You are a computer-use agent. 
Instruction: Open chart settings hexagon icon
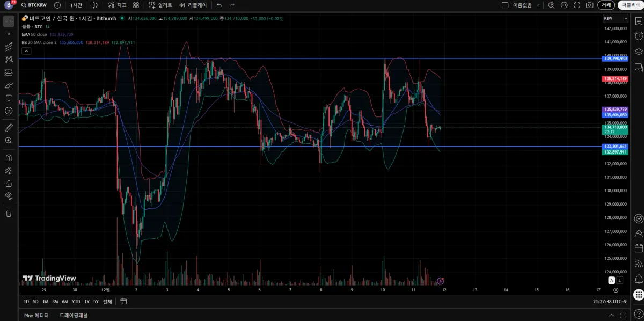564,5
